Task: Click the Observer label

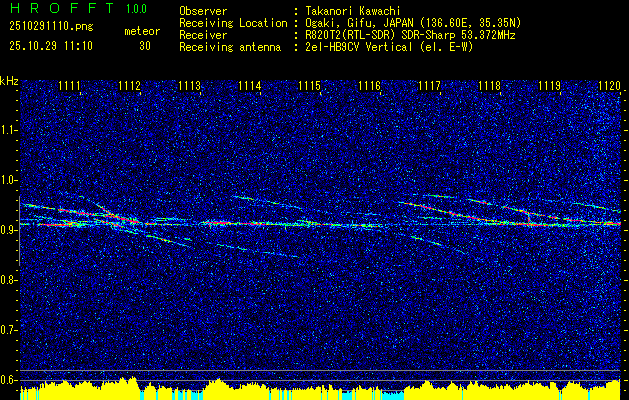Action: pos(203,11)
